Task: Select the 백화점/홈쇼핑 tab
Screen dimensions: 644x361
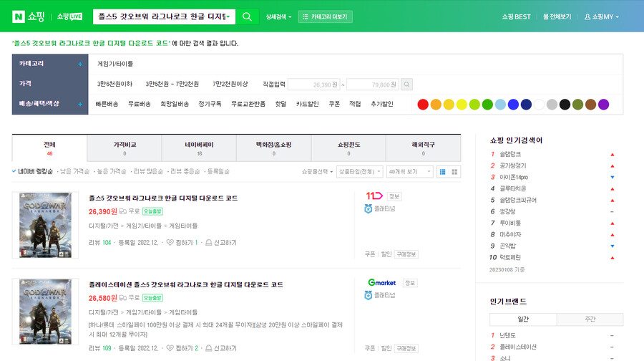Action: pos(273,148)
